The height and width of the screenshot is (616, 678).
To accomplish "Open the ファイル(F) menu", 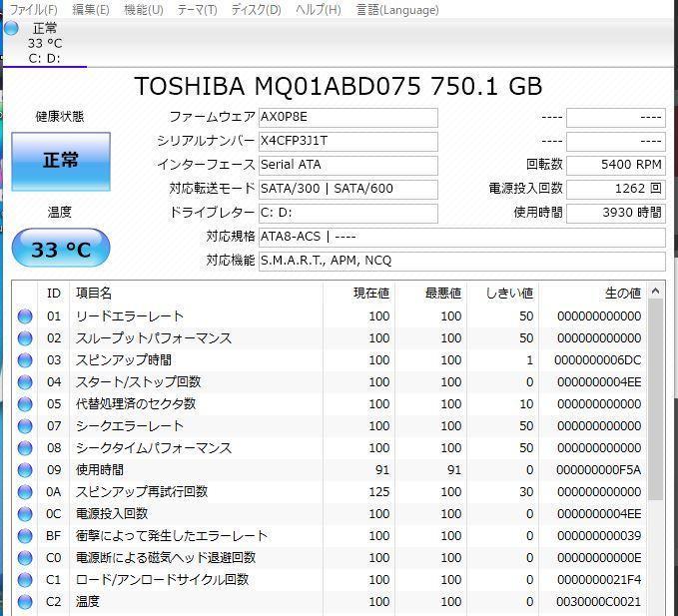I will pos(33,10).
